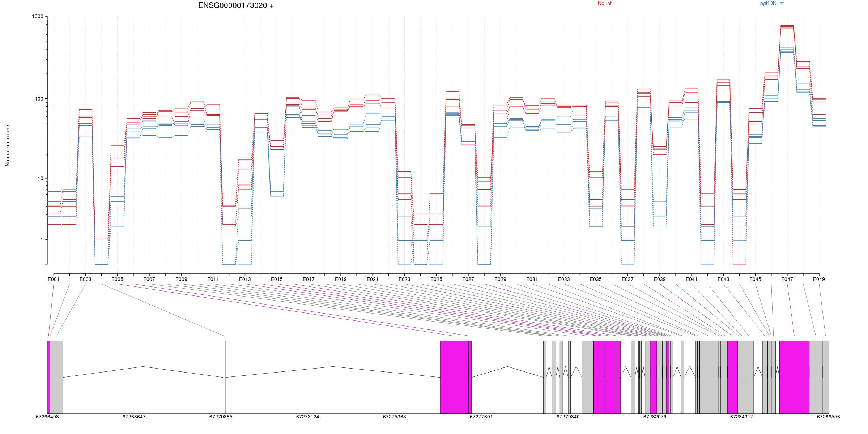Click the small white exon box at 67270885
868x434 pixels.
(x=224, y=377)
